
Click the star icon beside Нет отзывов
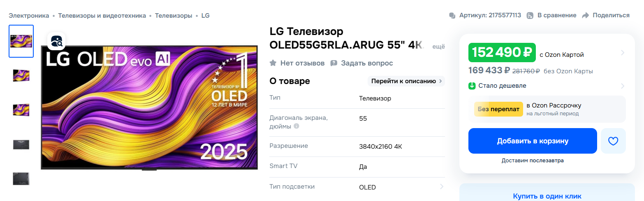click(273, 63)
